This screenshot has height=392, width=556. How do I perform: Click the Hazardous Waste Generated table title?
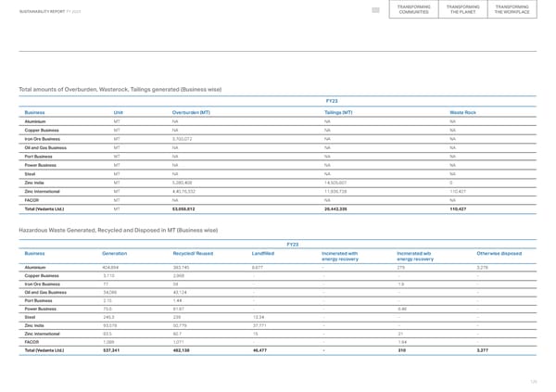(119, 230)
